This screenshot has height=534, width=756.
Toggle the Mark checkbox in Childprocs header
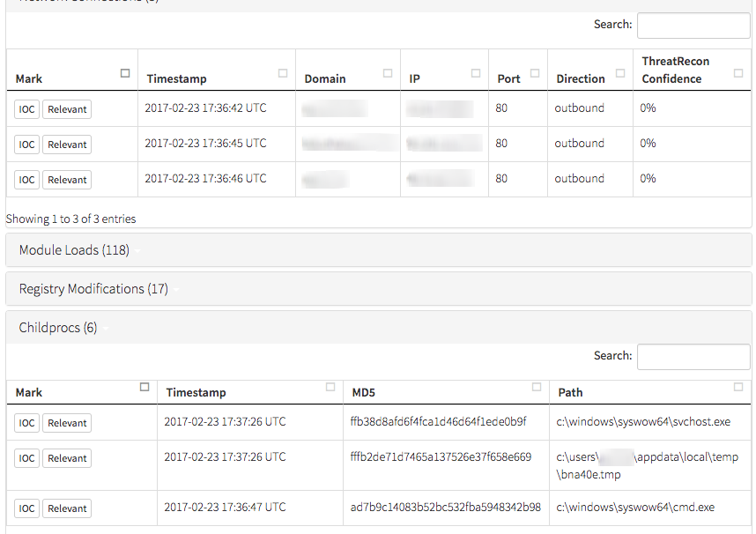coord(145,387)
